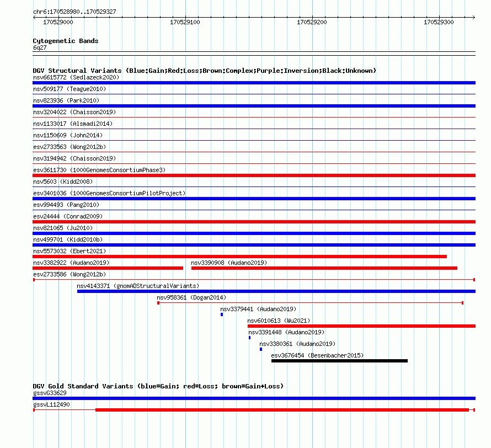This screenshot has height=448, width=491.
Task: Click the red bar of esv24444 (Conrad2009)
Action: (x=254, y=222)
